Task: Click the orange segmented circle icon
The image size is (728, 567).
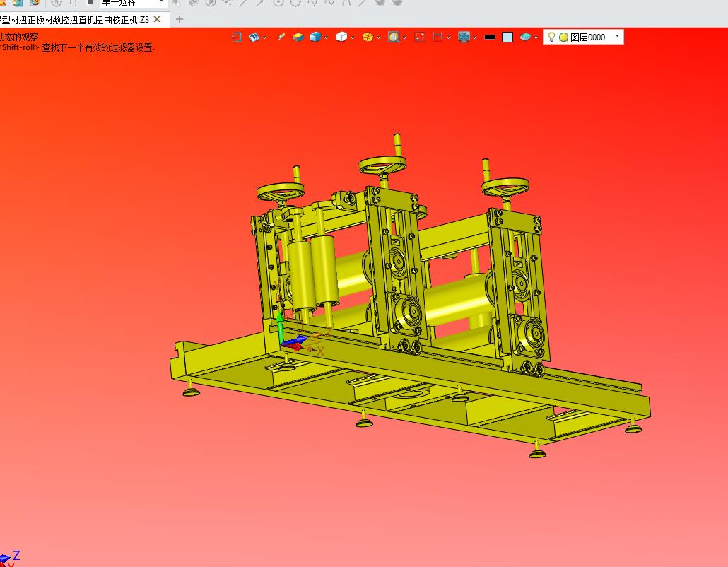Action: point(368,37)
